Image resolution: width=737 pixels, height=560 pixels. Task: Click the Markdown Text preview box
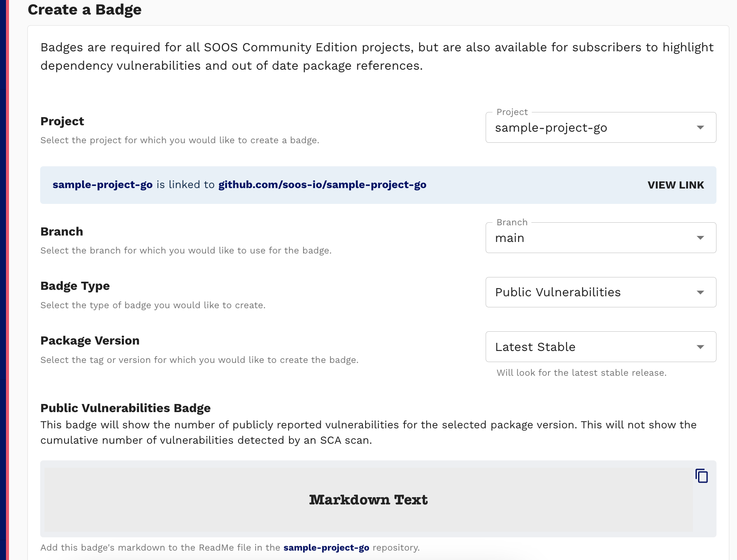368,499
